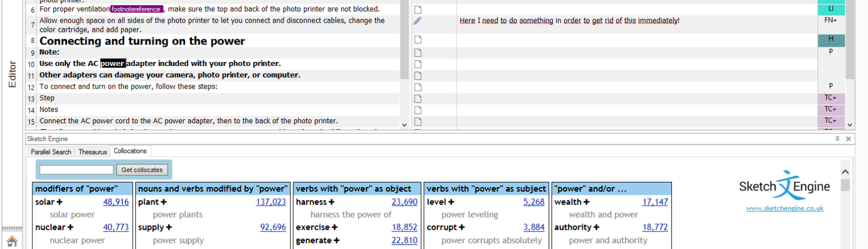Click the status icon for segment 8

pos(417,40)
